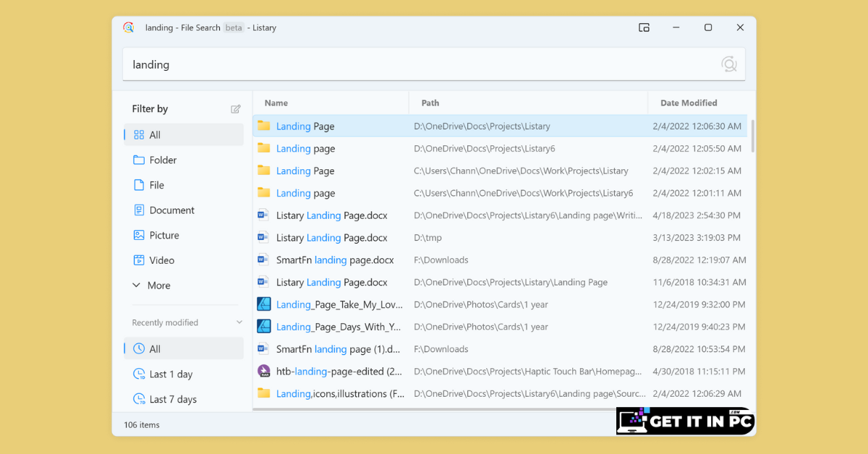Viewport: 868px width, 454px height.
Task: Click the 106 items status text
Action: coord(142,424)
